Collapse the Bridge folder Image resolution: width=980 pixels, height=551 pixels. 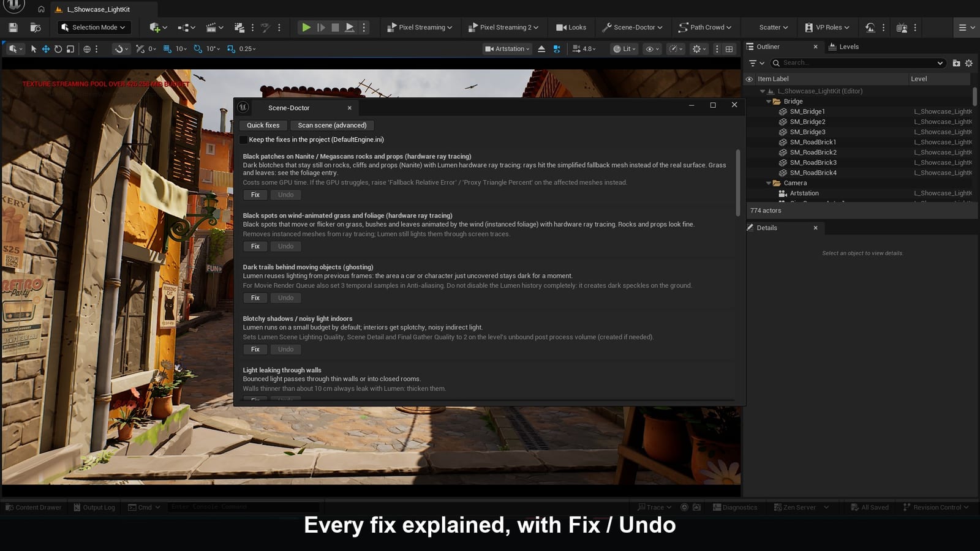coord(769,102)
